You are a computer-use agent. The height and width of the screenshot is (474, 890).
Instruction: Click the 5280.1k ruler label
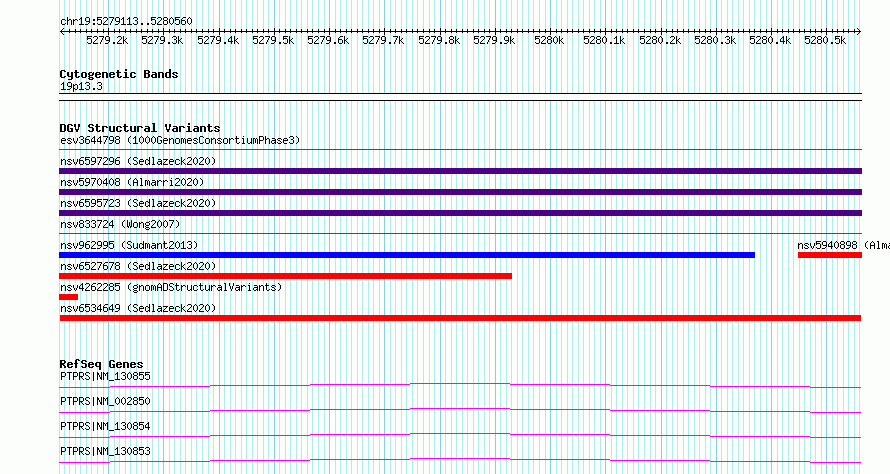604,40
